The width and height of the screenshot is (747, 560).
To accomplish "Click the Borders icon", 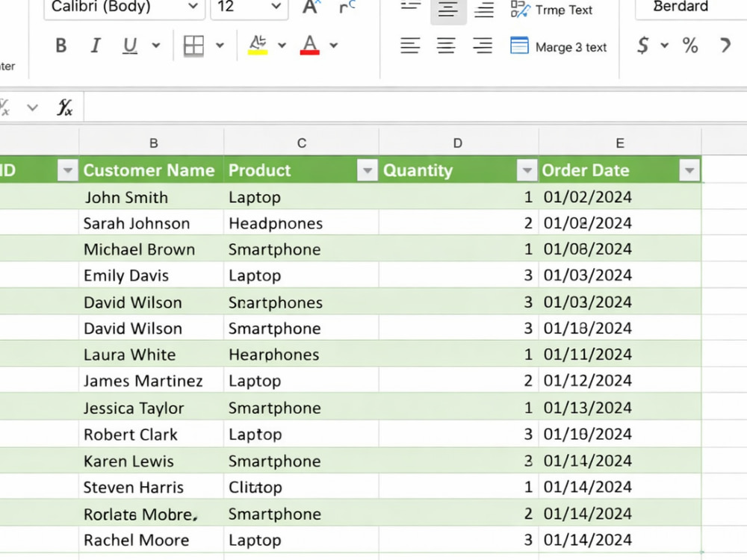I will pos(193,46).
